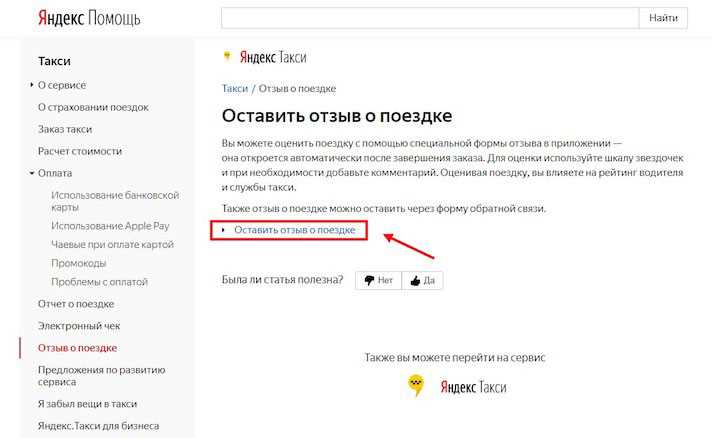Open Отчет о поездке sidebar item
Viewport: 712px width, 438px height.
tap(76, 304)
